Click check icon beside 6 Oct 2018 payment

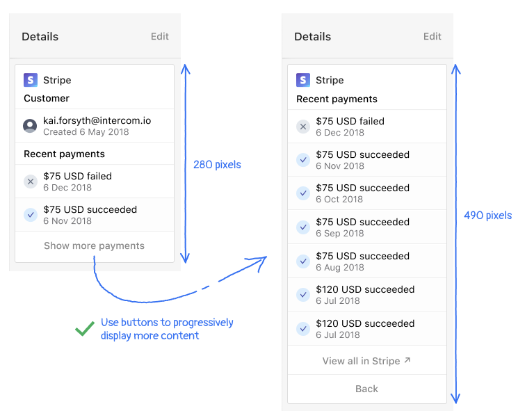pos(302,193)
